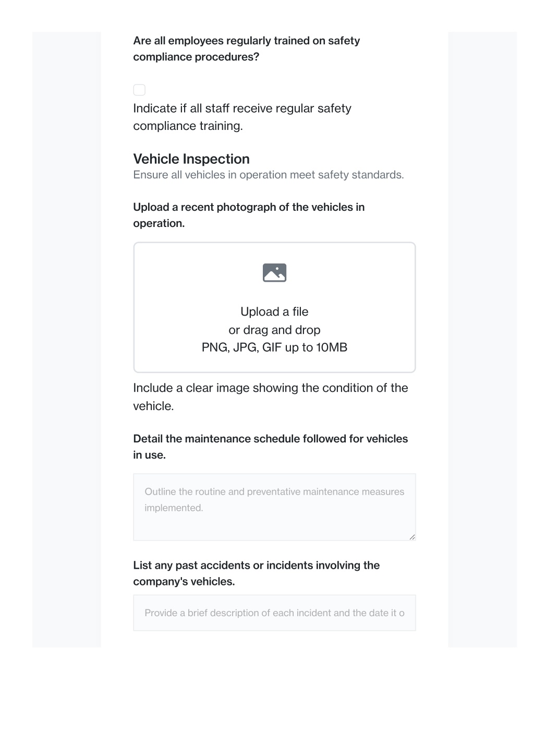Viewport: 534px width, 756px height.
Task: Click the left gray side panel
Action: [x=66, y=339]
